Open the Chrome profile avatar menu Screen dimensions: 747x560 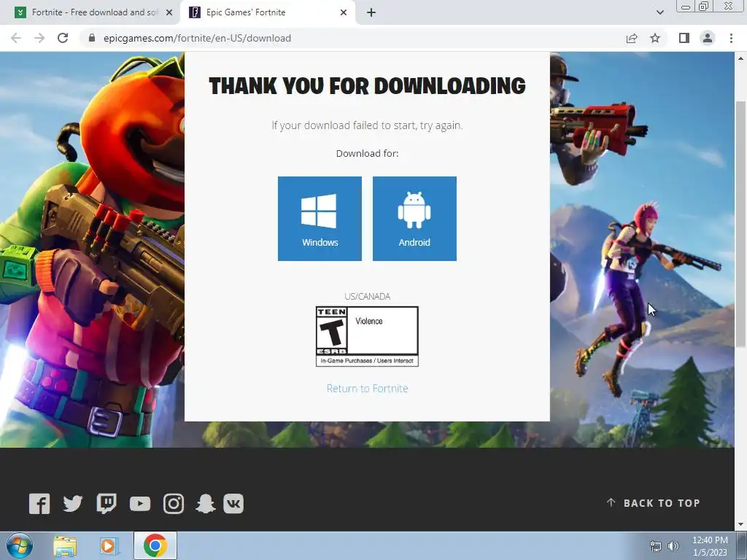tap(708, 38)
